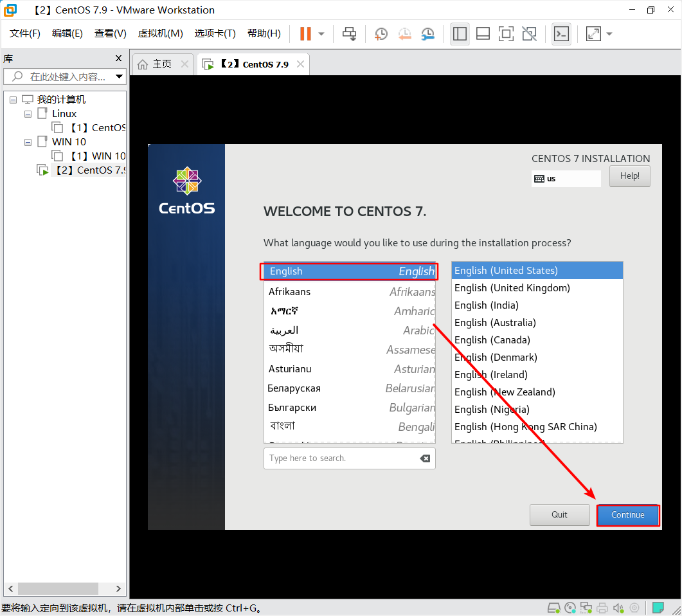Toggle the thumbnail bar view
682x616 pixels.
coord(483,33)
